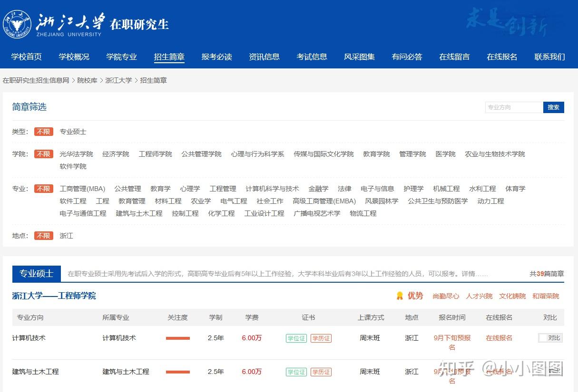
Task: Open the 学校概况 nav item
Action: point(74,57)
